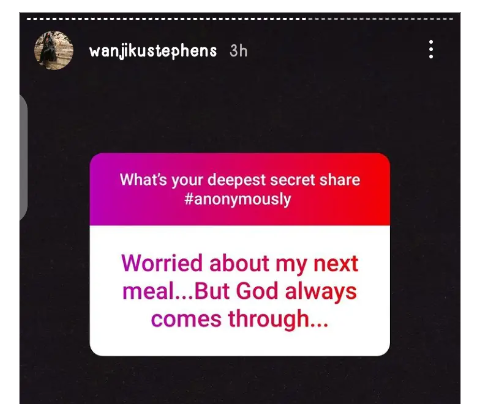Screen dimensions: 480x410
Task: Click the first segment of story progress bar
Action: (29, 19)
